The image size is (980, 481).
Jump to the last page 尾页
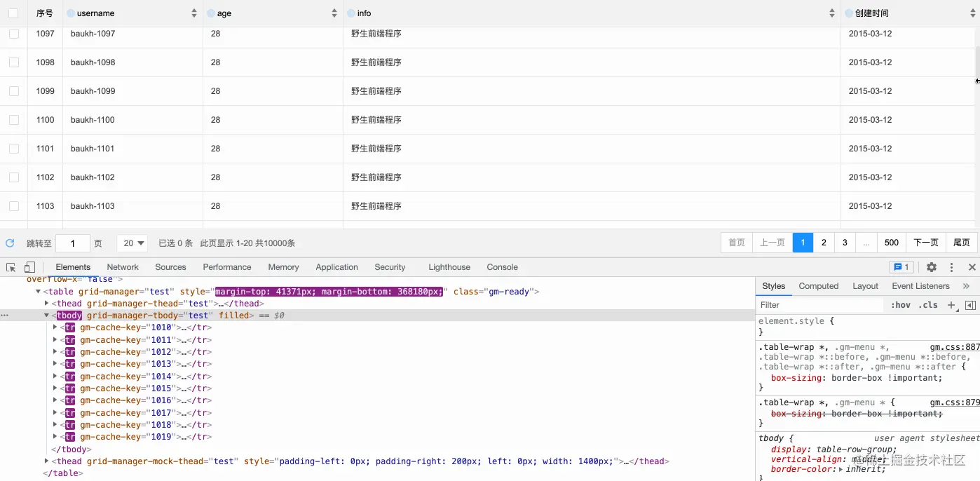[x=962, y=243]
